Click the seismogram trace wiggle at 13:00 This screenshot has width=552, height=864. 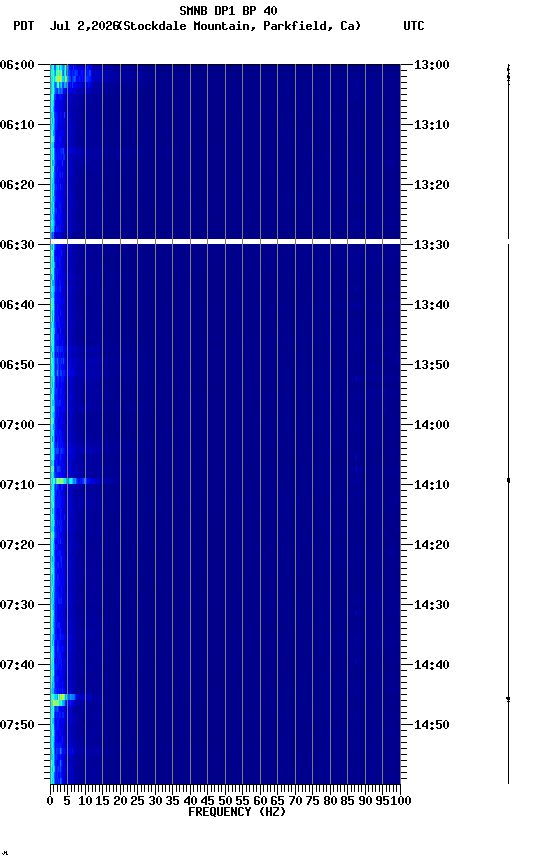508,75
